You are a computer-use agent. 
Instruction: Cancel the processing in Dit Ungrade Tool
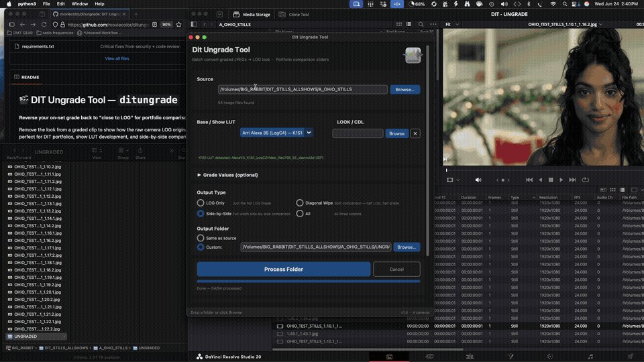(396, 269)
